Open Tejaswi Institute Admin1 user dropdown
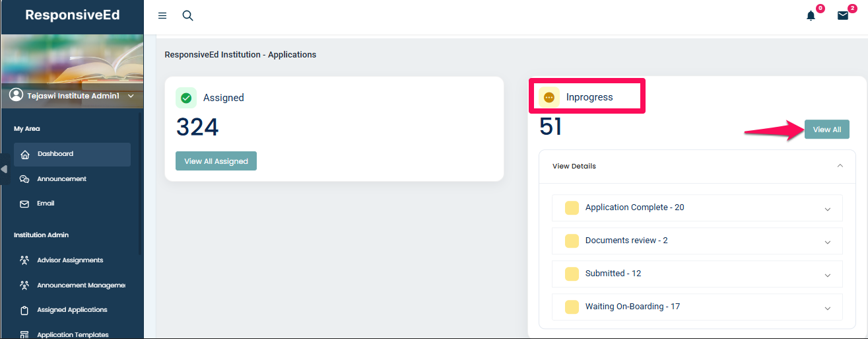 coord(131,96)
